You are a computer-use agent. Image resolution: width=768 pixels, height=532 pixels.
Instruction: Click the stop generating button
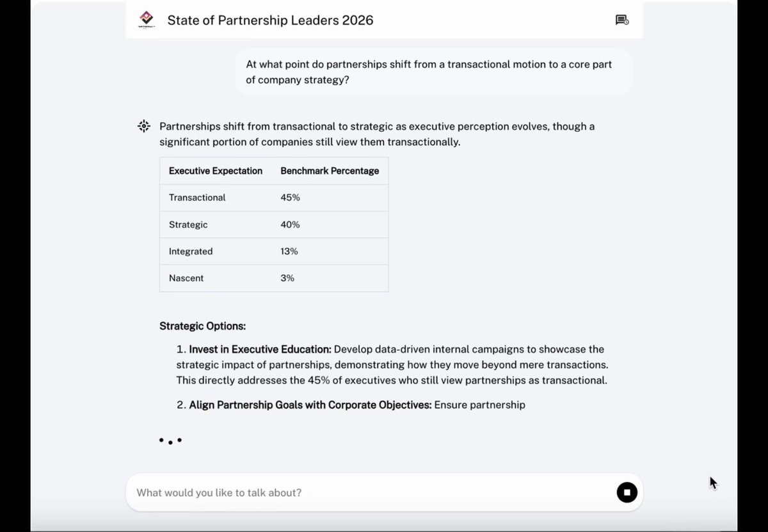[x=627, y=492]
